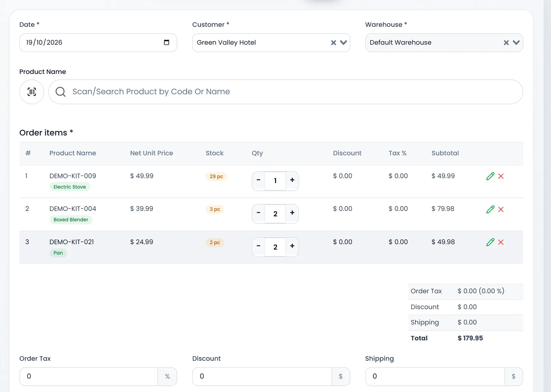
Task: Click the DEMO-KIT-009 quantity field
Action: point(275,181)
